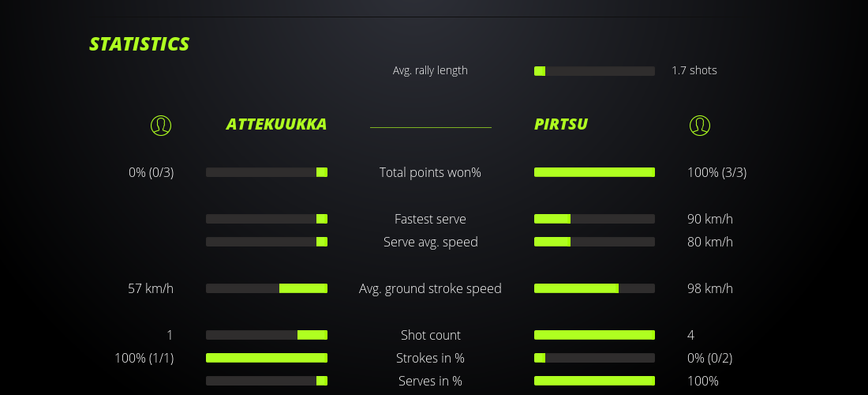868x395 pixels.
Task: Click Attekuukka's Shot count bar
Action: pos(267,335)
